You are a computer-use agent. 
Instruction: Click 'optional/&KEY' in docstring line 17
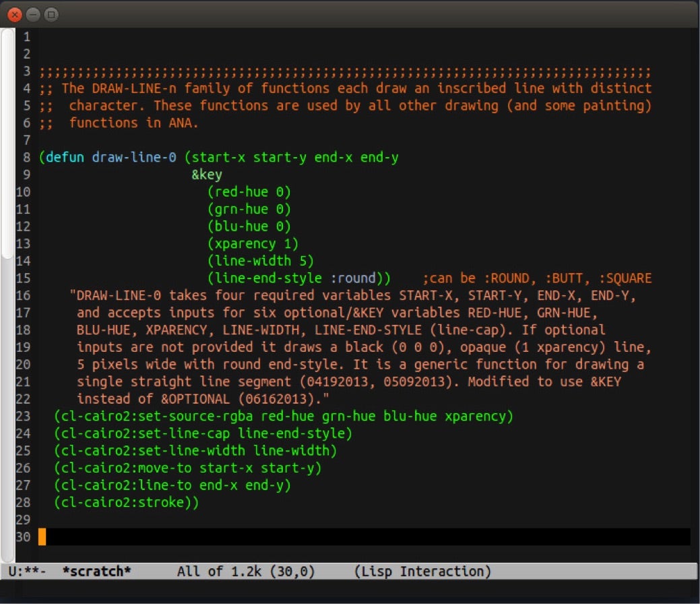click(333, 313)
